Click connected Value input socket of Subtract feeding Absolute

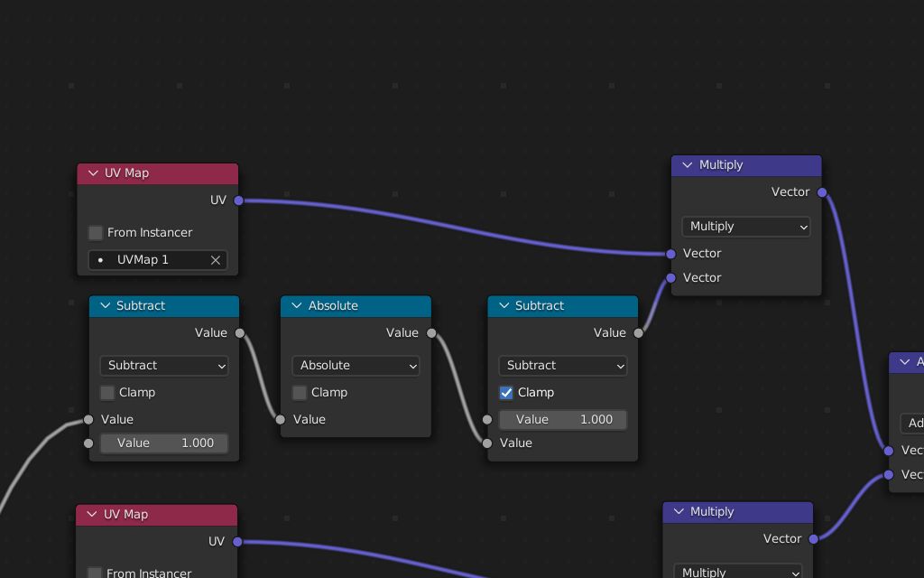(x=88, y=419)
